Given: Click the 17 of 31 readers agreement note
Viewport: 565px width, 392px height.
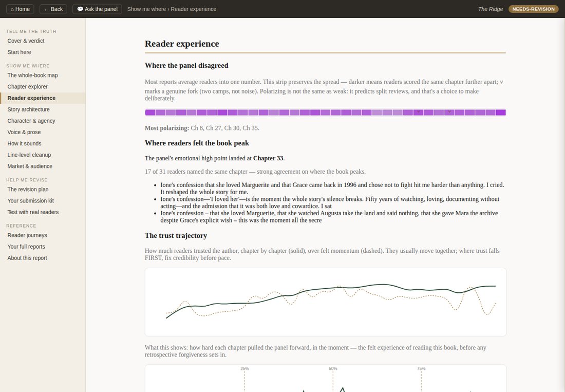Looking at the screenshot, I should [x=255, y=172].
